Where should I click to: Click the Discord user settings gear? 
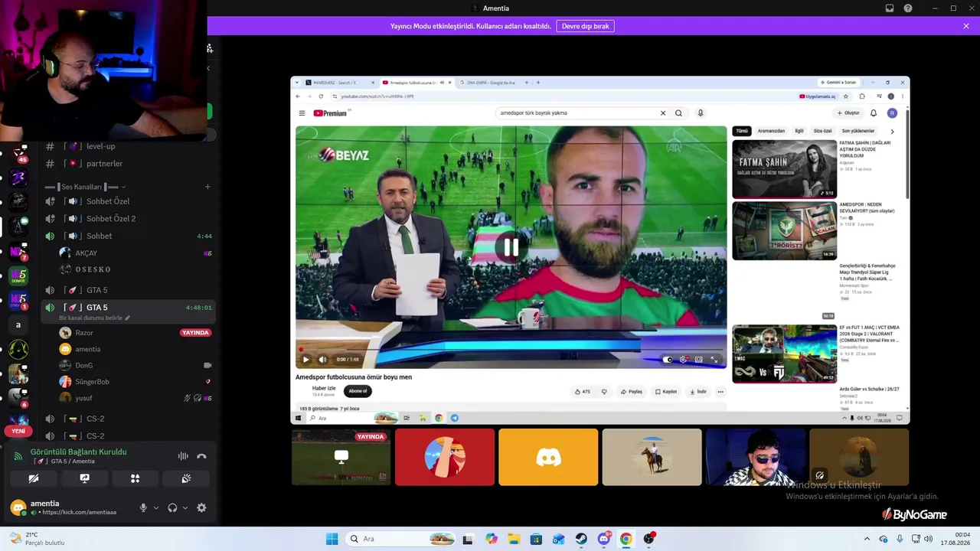(x=201, y=507)
